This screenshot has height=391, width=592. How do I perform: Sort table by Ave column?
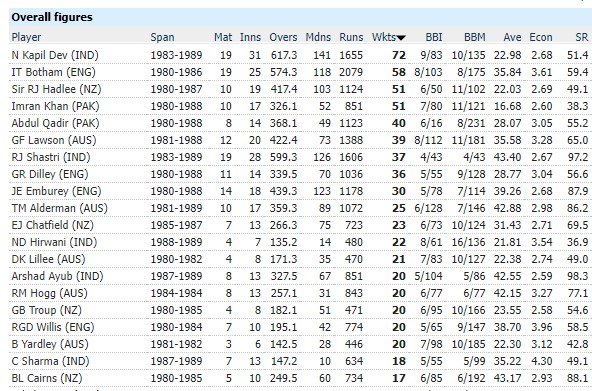pyautogui.click(x=512, y=37)
